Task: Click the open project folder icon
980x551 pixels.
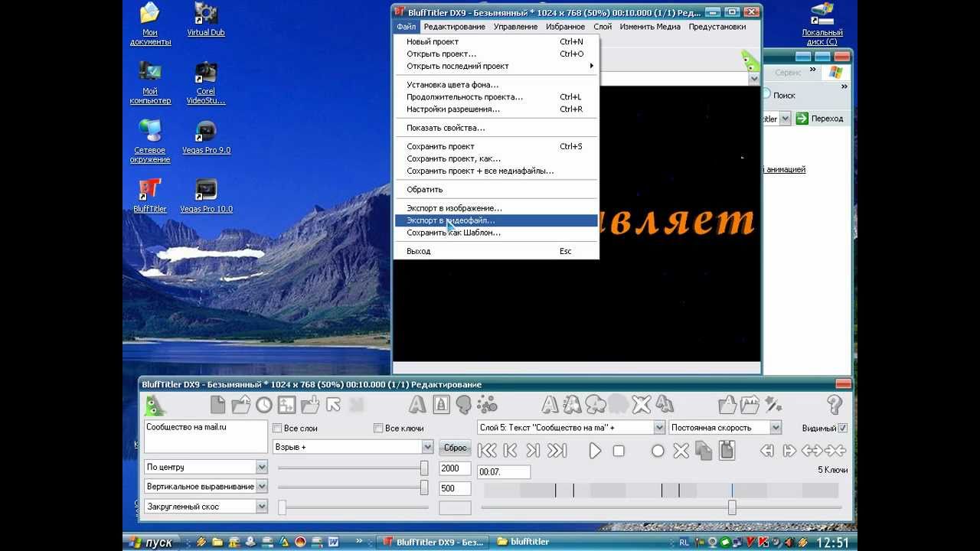Action: [x=241, y=404]
